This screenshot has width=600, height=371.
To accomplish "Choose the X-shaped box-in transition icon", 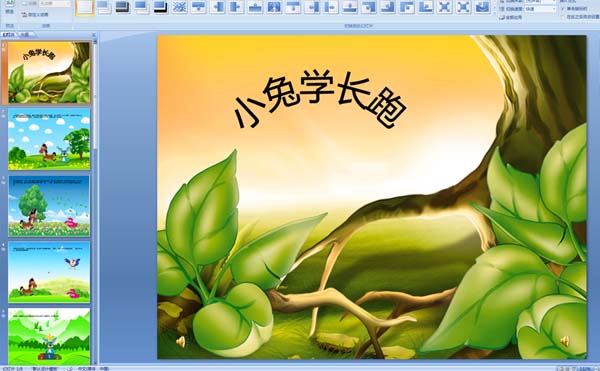I will pyautogui.click(x=444, y=7).
